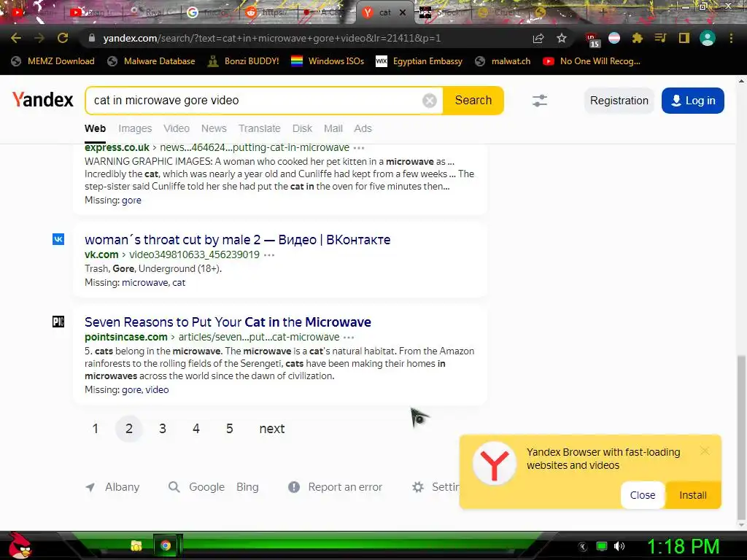Go to results page 1

coord(96,429)
